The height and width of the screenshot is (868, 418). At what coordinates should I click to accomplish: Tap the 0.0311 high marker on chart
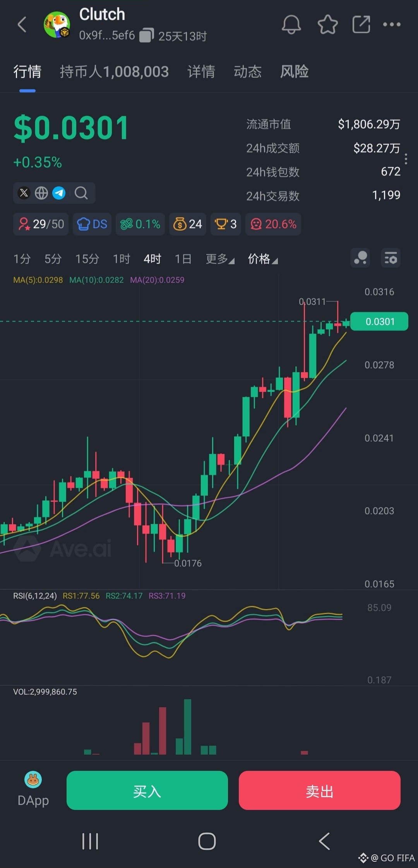pos(312,301)
